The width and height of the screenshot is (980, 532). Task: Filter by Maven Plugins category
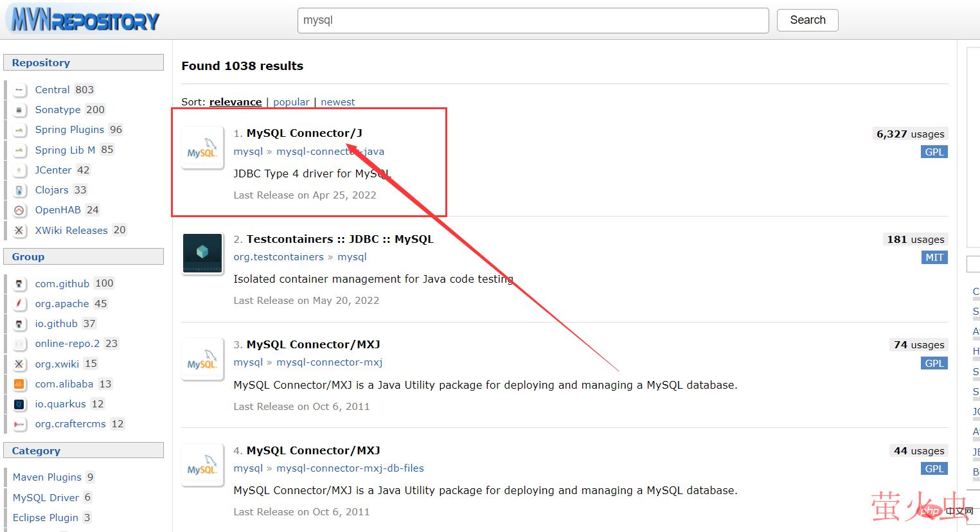click(x=47, y=477)
